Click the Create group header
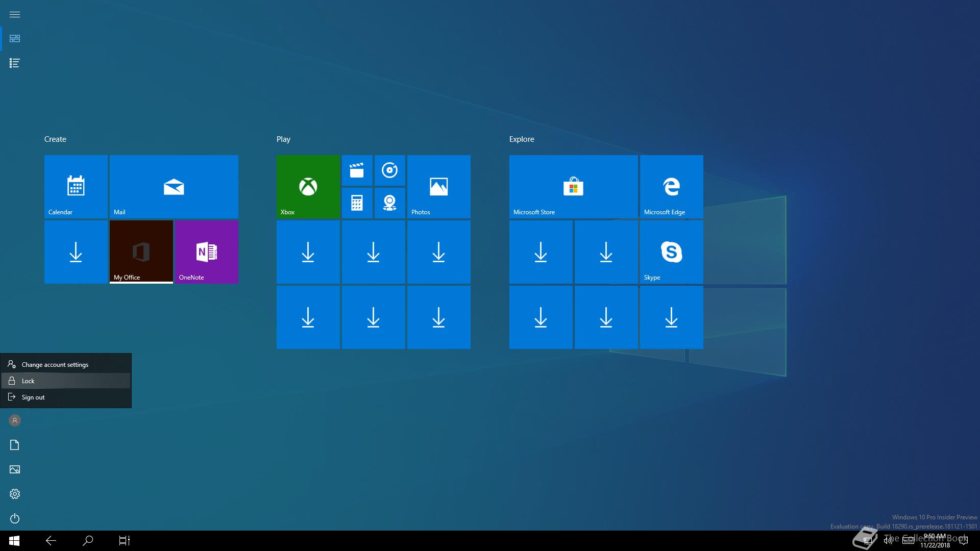The width and height of the screenshot is (980, 551). [55, 139]
